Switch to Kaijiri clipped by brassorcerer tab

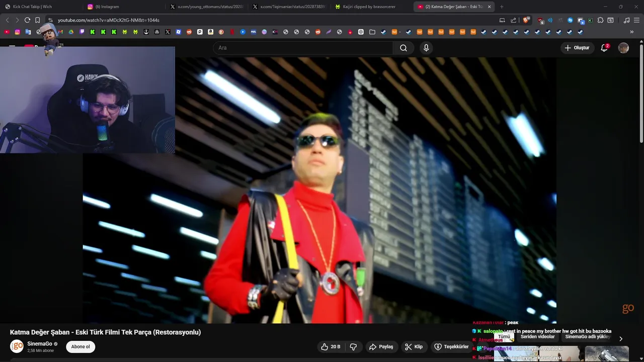371,7
